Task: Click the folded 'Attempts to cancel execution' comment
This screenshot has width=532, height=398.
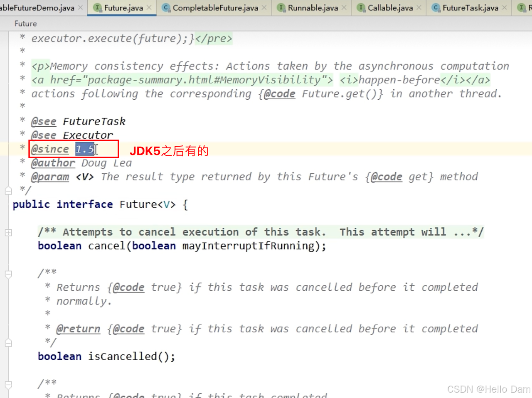Action: coord(261,232)
